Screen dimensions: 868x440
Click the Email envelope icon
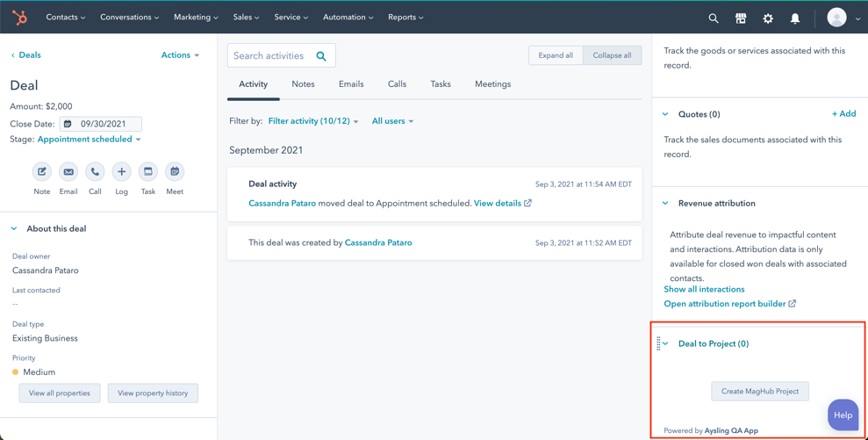(x=68, y=172)
